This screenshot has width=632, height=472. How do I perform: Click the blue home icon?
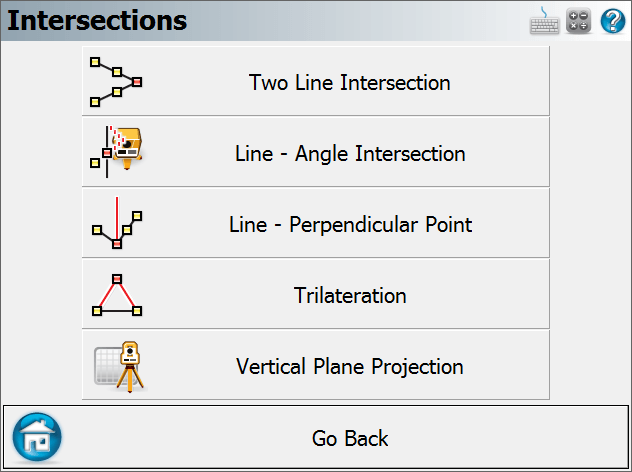click(37, 437)
